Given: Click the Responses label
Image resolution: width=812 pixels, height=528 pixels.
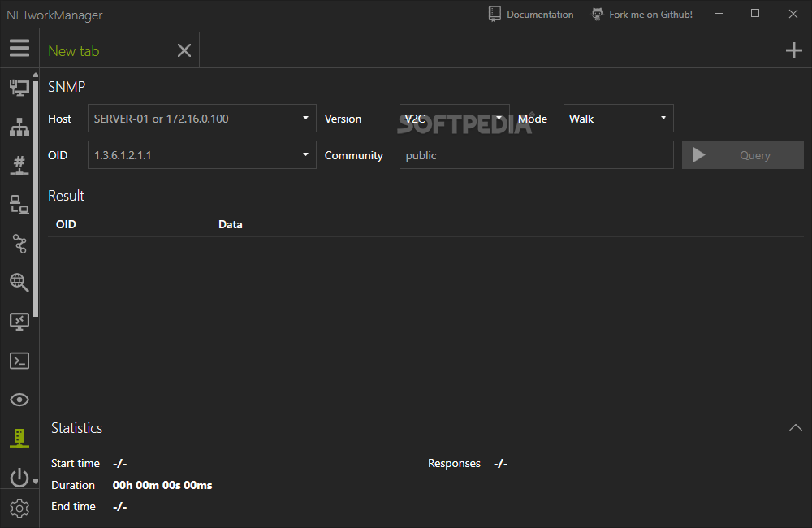Looking at the screenshot, I should [454, 463].
